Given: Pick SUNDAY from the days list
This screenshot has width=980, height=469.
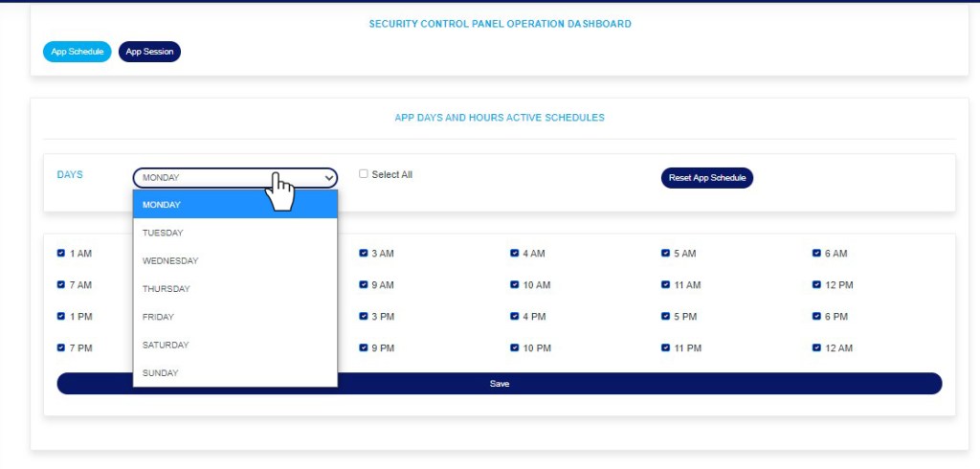Looking at the screenshot, I should pos(161,372).
